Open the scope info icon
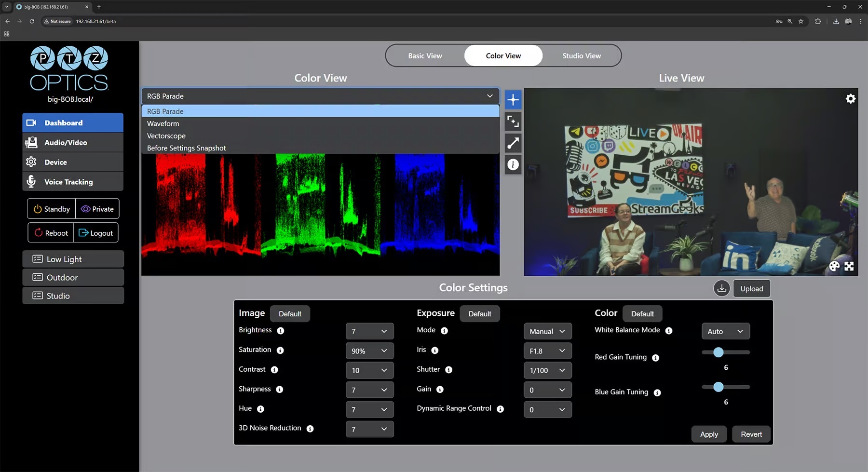868x472 pixels. coord(513,165)
